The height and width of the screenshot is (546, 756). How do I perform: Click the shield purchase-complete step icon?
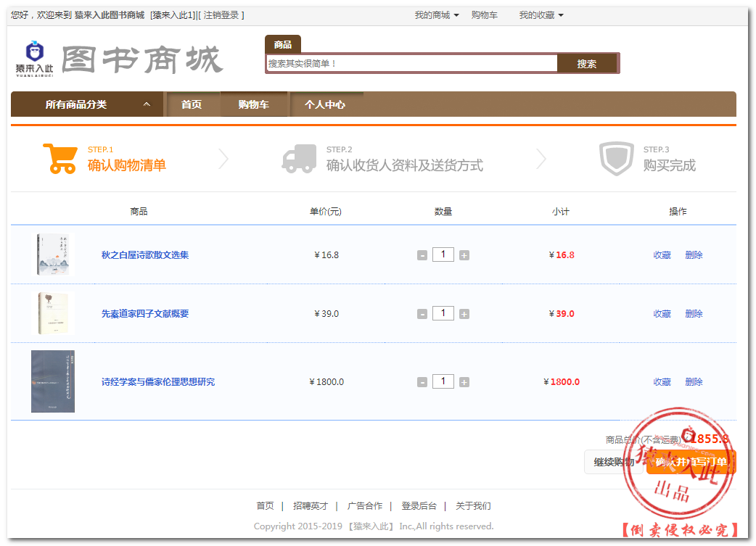[x=616, y=158]
